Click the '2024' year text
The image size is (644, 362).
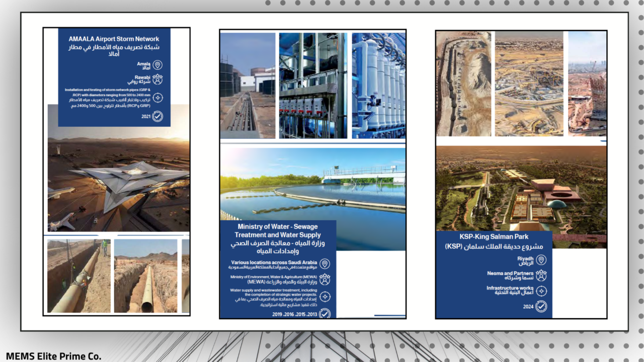pos(528,306)
